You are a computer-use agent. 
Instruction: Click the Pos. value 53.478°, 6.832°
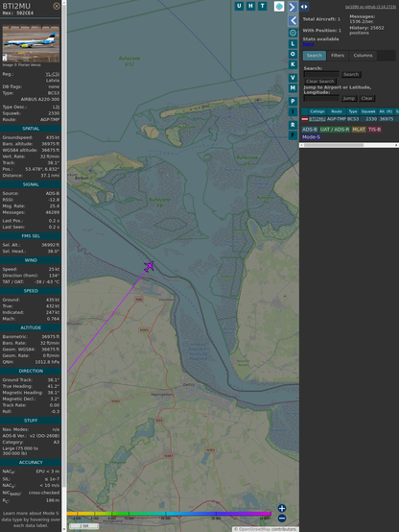(42, 169)
